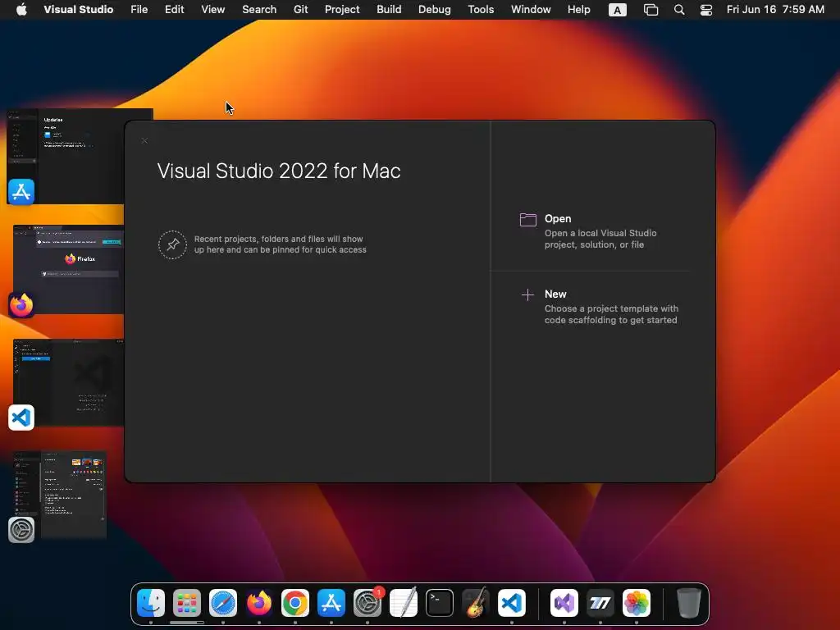Click the Firefox icon beside Stage Manager thumbnail
Image resolution: width=840 pixels, height=630 pixels.
click(21, 305)
